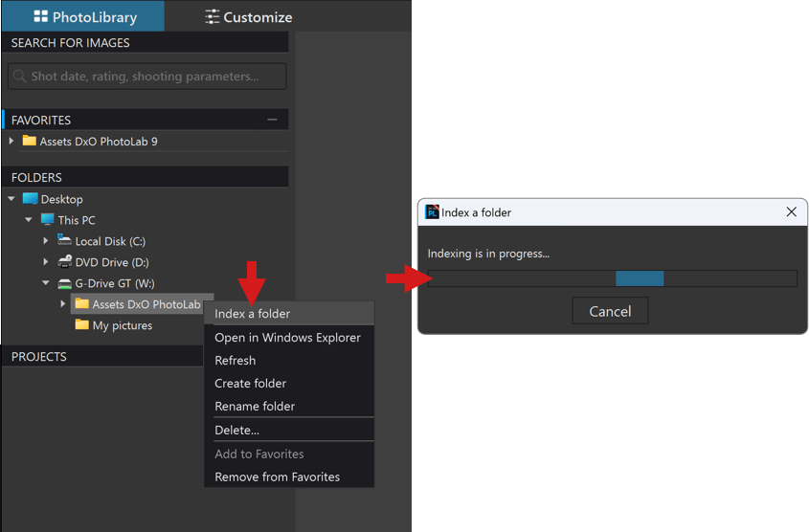
Task: Choose Rename folder menu entry
Action: point(289,406)
